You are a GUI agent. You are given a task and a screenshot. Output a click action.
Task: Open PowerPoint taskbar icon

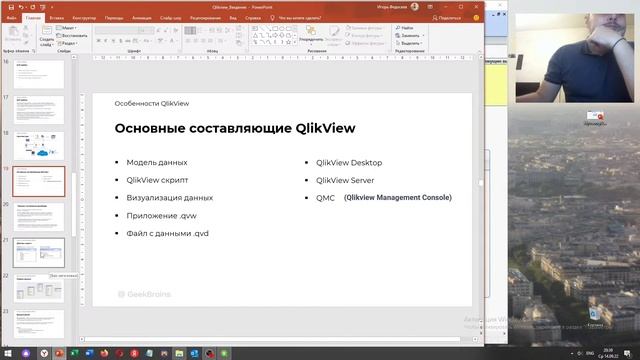tap(59, 353)
